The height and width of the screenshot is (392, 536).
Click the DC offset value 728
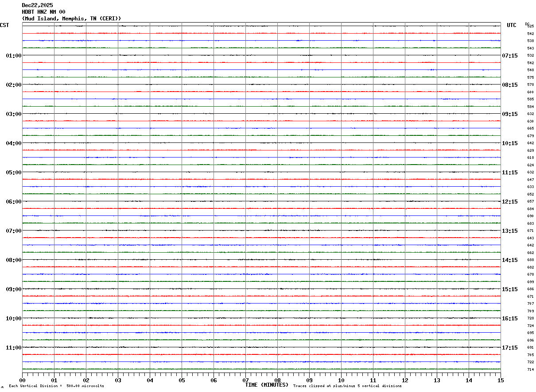click(x=530, y=319)
